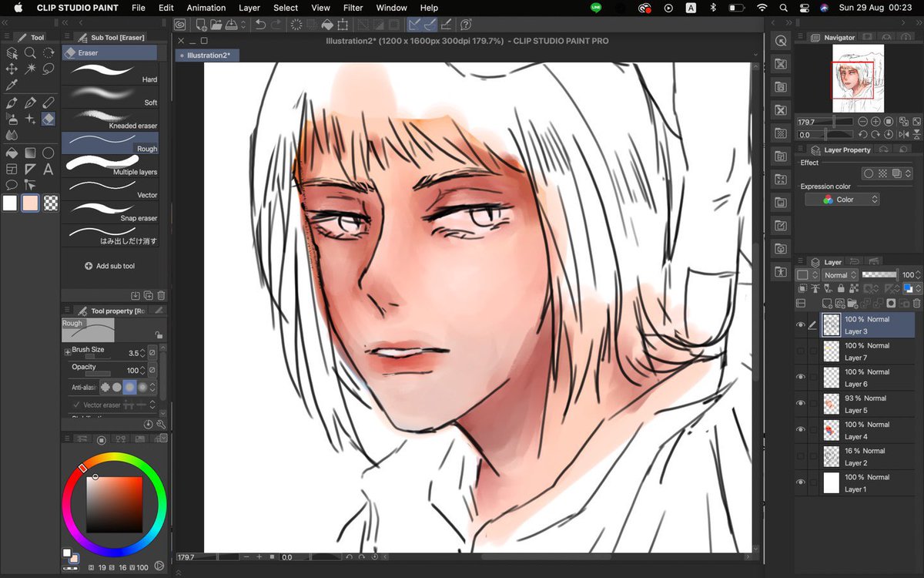Open the Expression color Color dropdown

click(842, 200)
